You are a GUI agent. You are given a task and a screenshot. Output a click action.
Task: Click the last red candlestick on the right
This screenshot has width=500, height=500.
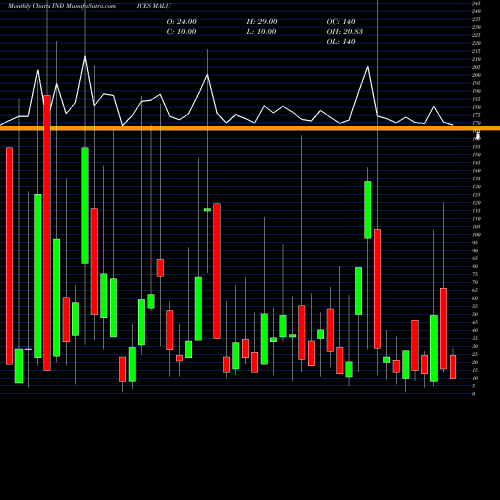click(453, 367)
